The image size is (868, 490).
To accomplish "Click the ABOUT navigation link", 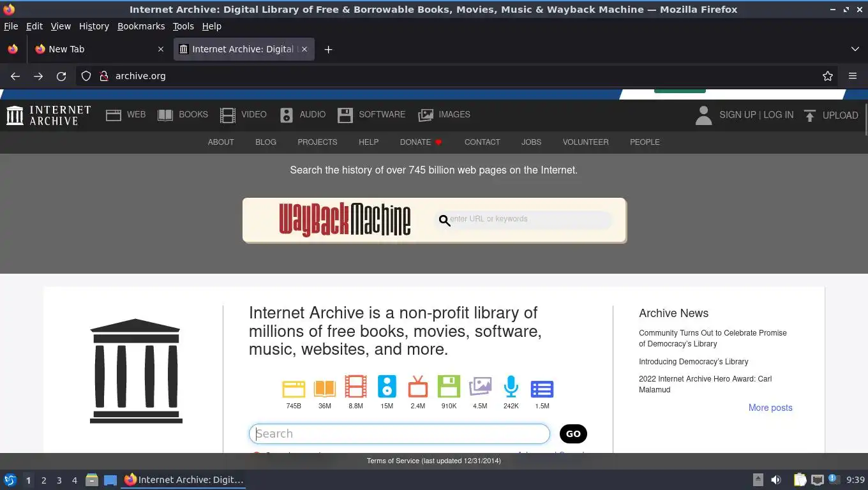I will pos(221,142).
